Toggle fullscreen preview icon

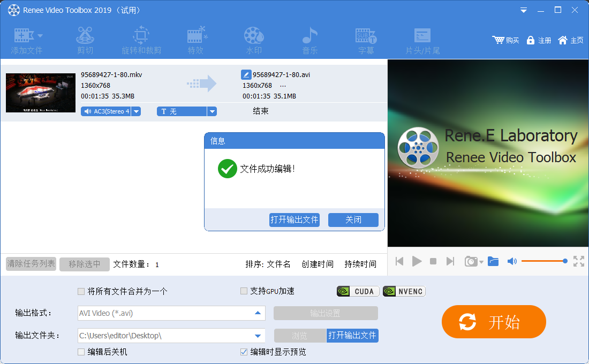[578, 261]
